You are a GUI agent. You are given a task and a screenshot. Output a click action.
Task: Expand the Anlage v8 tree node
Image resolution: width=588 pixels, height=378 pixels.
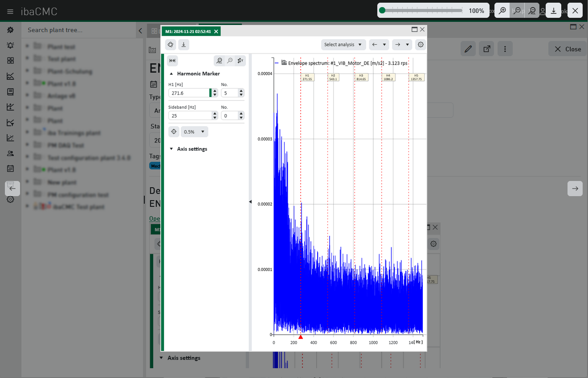[28, 96]
